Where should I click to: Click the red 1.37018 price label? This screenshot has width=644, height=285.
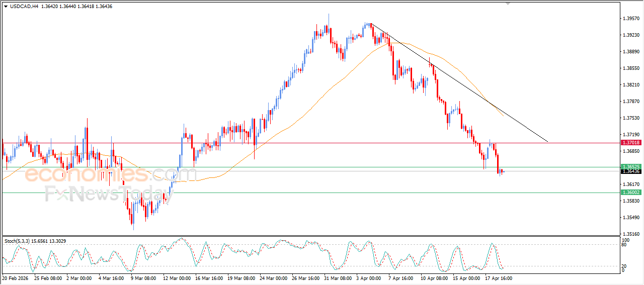630,143
